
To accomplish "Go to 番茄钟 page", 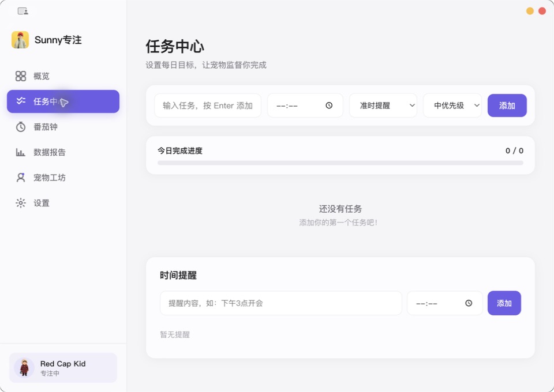I will tap(63, 127).
